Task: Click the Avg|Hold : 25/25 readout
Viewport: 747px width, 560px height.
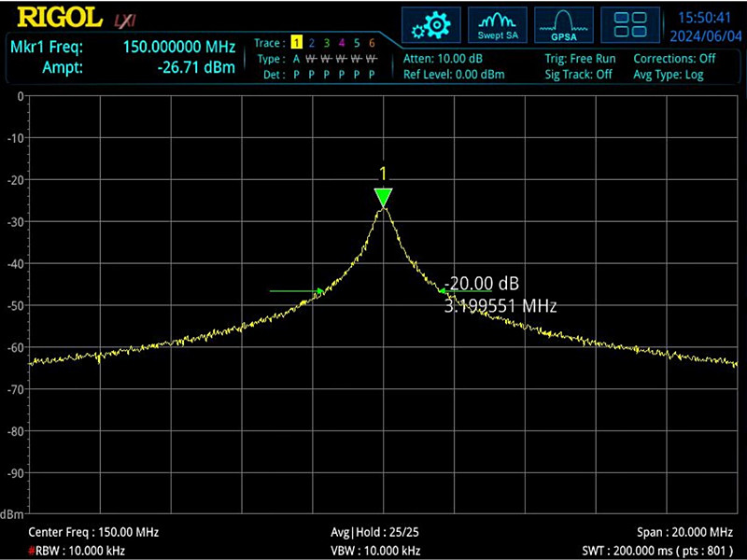Action: click(x=374, y=532)
